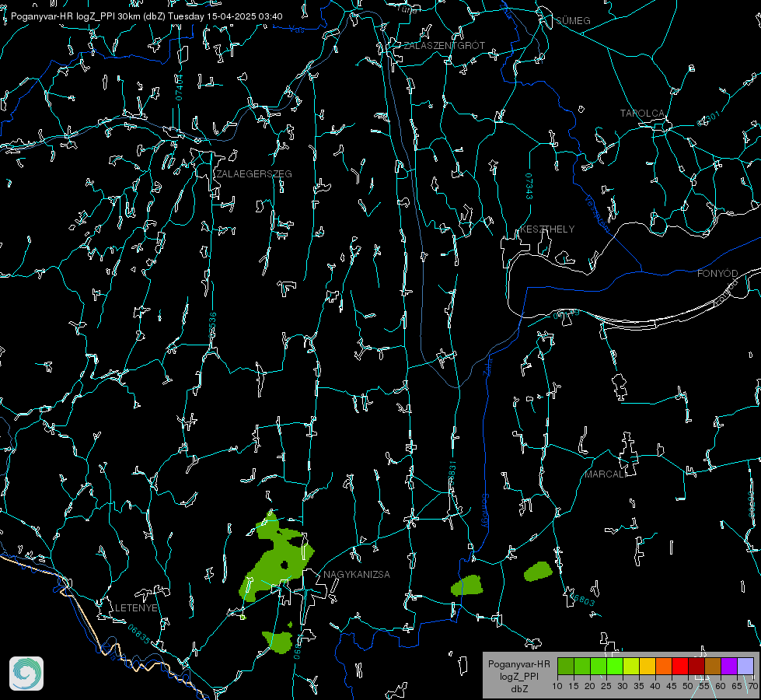
Task: Click the 35-40 dBZ yellow legend swatch
Action: click(648, 666)
